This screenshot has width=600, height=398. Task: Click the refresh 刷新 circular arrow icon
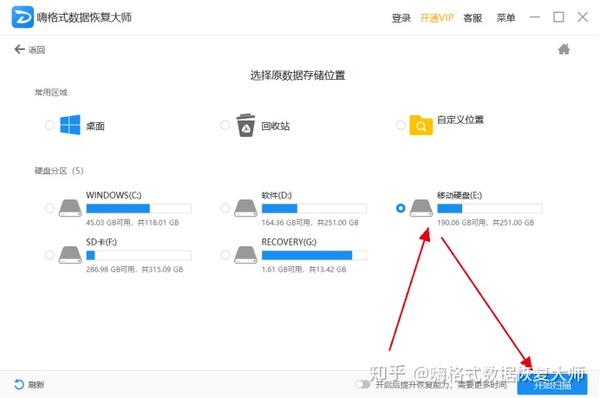click(x=19, y=384)
